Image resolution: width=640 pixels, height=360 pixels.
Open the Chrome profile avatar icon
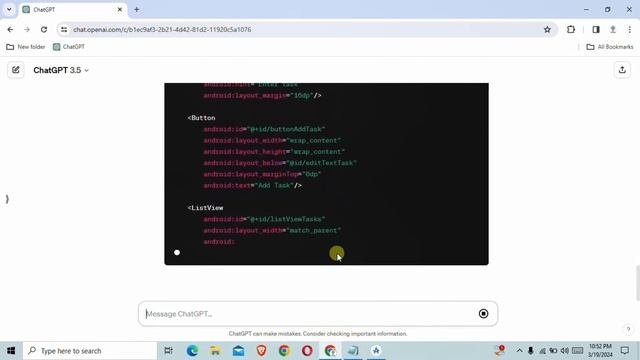coord(613,29)
